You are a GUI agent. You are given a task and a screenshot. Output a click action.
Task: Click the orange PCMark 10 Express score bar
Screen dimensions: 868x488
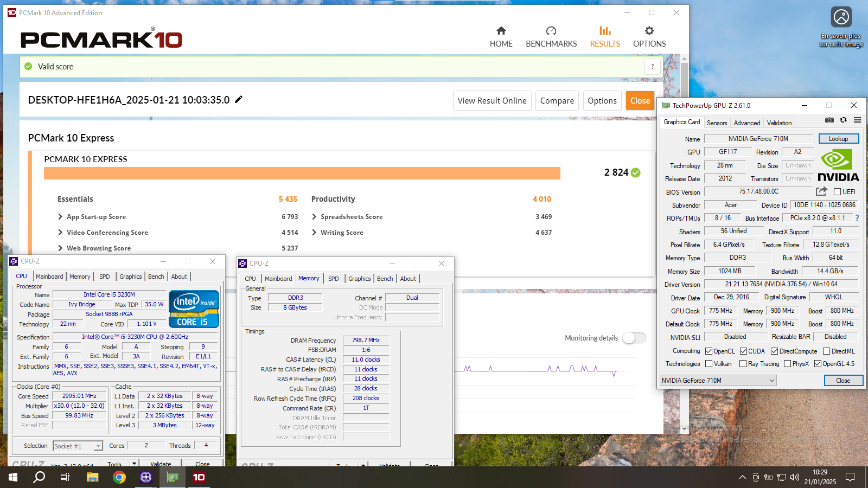(x=302, y=173)
